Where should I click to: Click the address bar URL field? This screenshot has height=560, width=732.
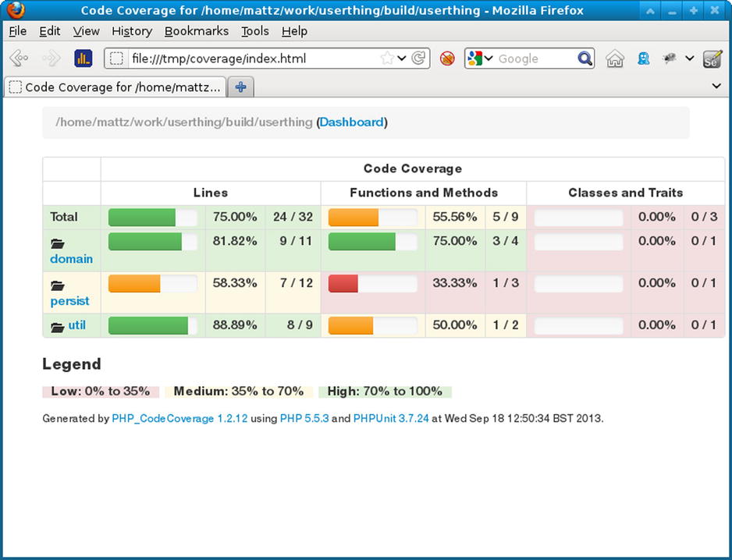pos(250,58)
